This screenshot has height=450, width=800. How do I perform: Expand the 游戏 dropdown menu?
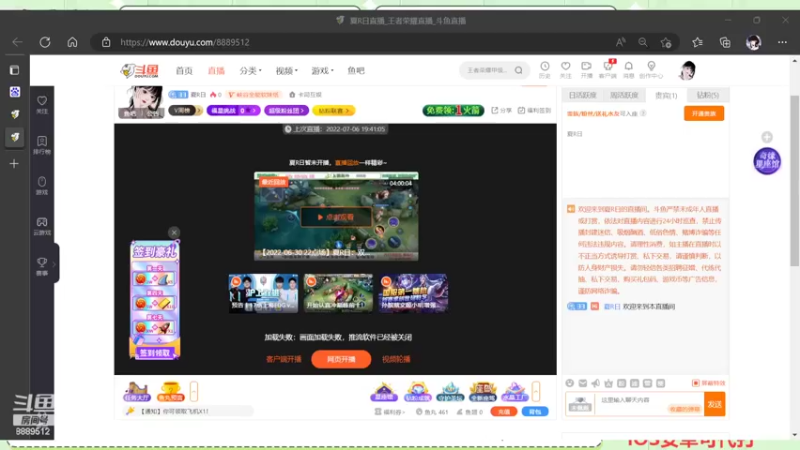[x=322, y=70]
